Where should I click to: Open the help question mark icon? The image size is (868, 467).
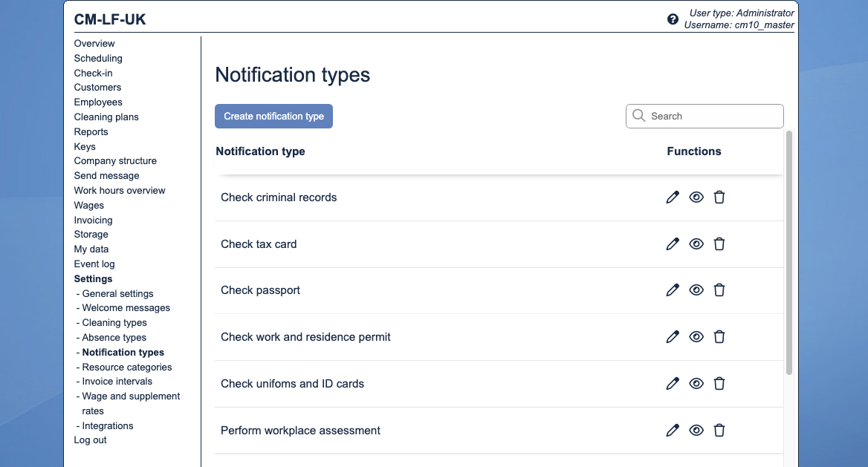(673, 19)
